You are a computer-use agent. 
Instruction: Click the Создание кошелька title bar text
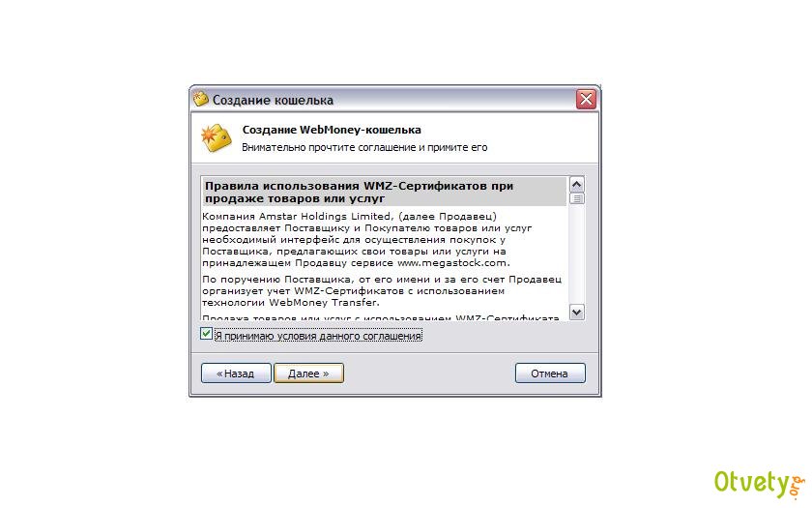coord(273,100)
